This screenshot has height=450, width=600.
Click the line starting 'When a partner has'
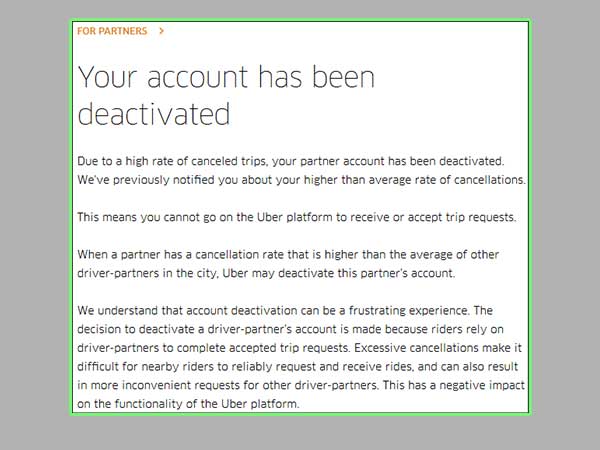click(x=288, y=254)
